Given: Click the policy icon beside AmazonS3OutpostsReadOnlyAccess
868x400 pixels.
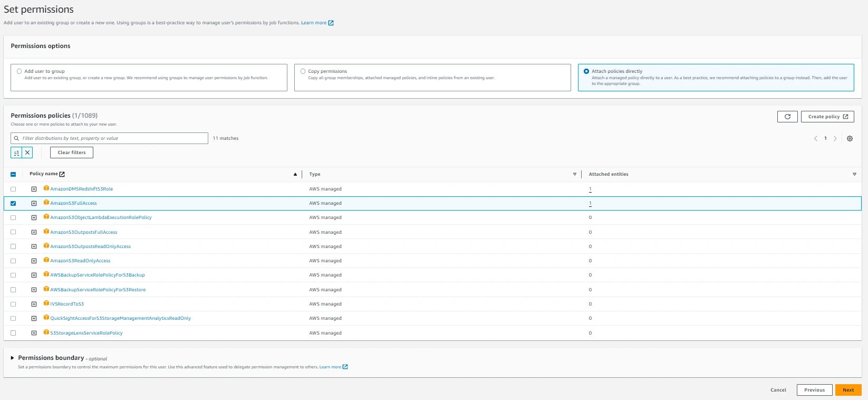Looking at the screenshot, I should coord(46,246).
